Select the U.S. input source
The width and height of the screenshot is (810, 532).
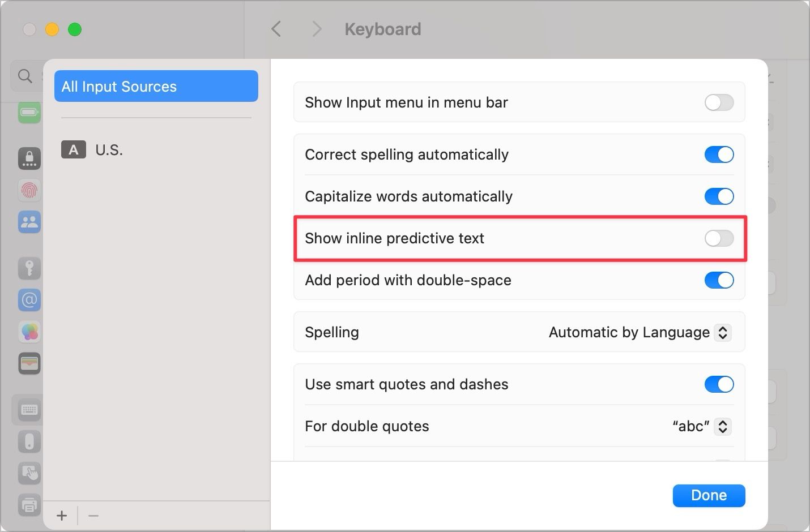(109, 149)
